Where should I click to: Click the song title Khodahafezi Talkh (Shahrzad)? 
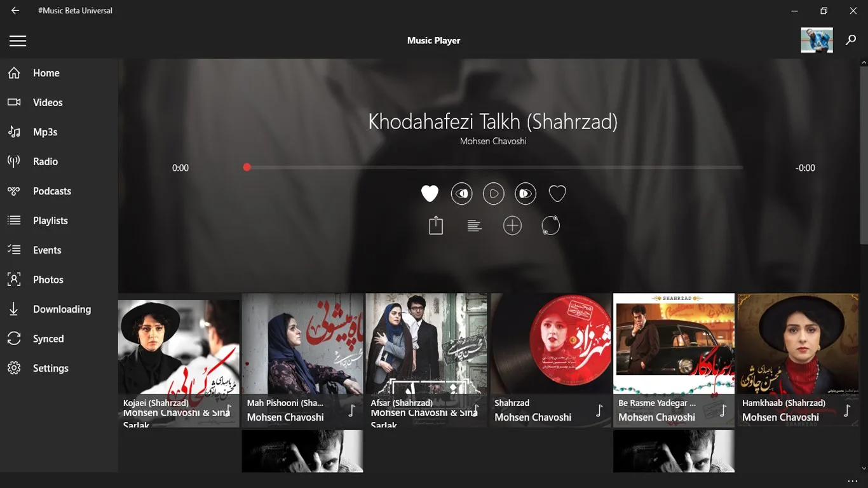coord(493,121)
